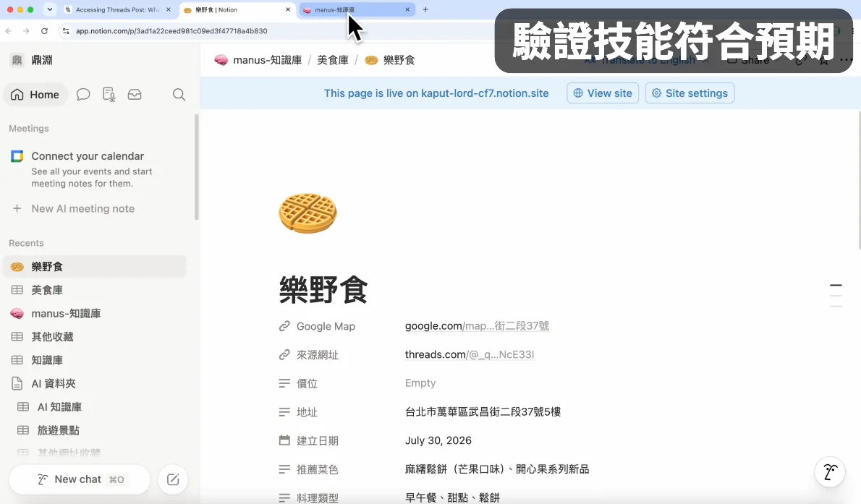The height and width of the screenshot is (504, 861).
Task: Click the sidebar scrollbar
Action: [197, 167]
